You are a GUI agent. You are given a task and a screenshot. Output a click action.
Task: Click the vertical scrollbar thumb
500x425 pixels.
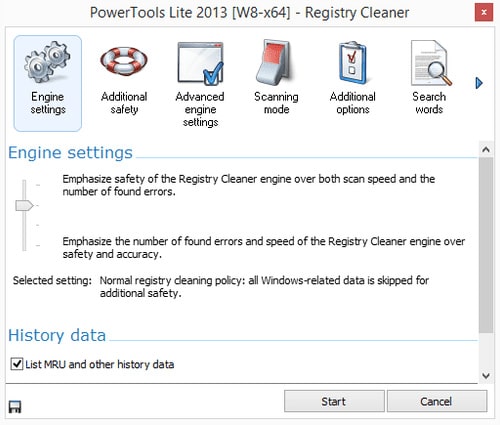pos(486,245)
